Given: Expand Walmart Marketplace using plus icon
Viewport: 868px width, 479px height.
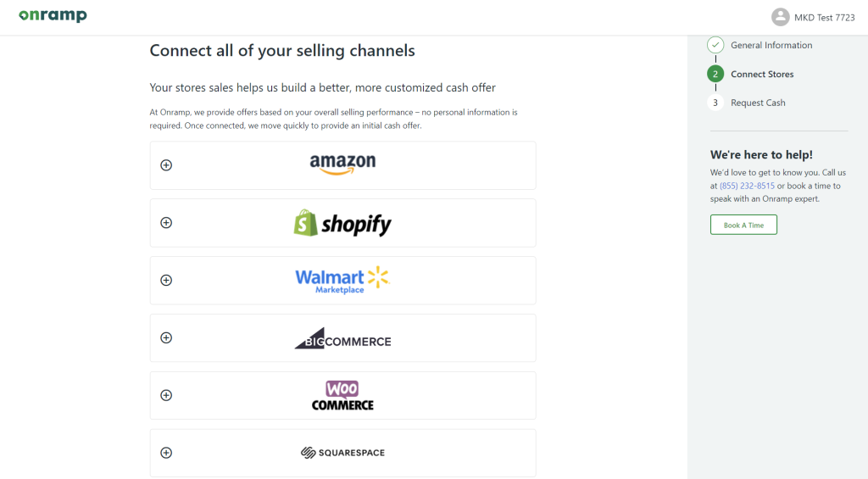Looking at the screenshot, I should pyautogui.click(x=166, y=281).
